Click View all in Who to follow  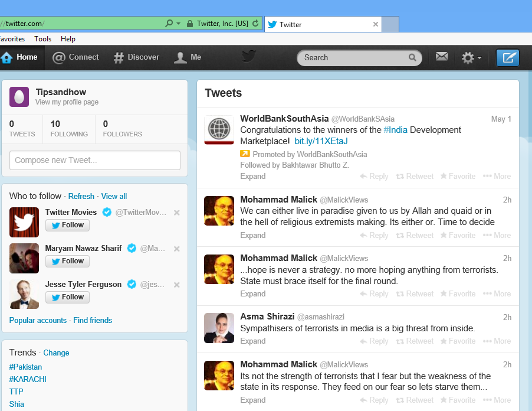tap(114, 196)
